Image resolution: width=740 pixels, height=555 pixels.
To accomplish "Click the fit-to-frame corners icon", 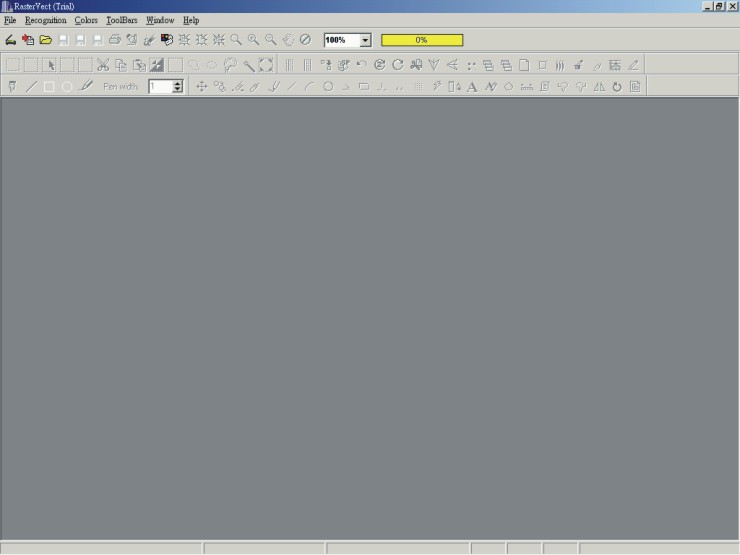I will (266, 65).
